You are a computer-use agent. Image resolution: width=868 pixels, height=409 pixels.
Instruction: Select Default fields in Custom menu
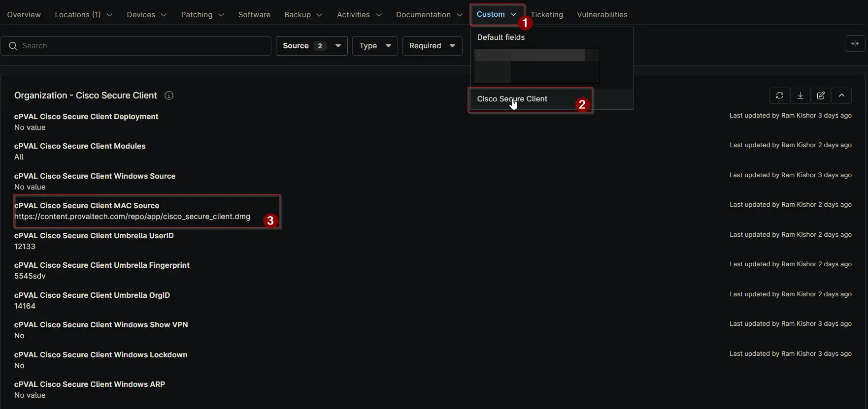tap(501, 37)
